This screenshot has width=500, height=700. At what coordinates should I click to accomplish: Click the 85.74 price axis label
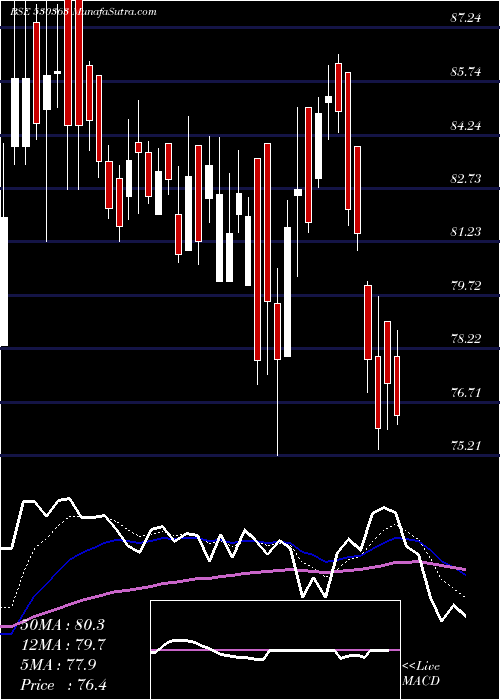tap(467, 72)
